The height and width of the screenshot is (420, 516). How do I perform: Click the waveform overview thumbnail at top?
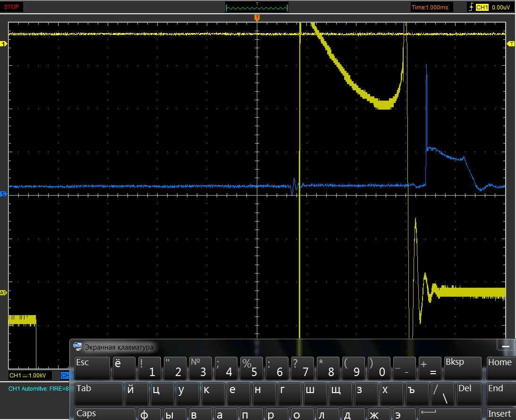[x=257, y=7]
